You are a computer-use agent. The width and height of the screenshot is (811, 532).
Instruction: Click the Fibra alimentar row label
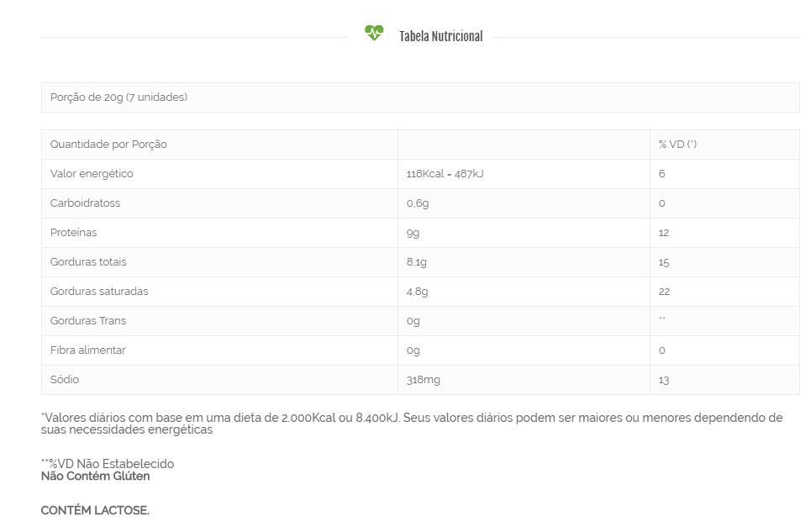pyautogui.click(x=87, y=350)
